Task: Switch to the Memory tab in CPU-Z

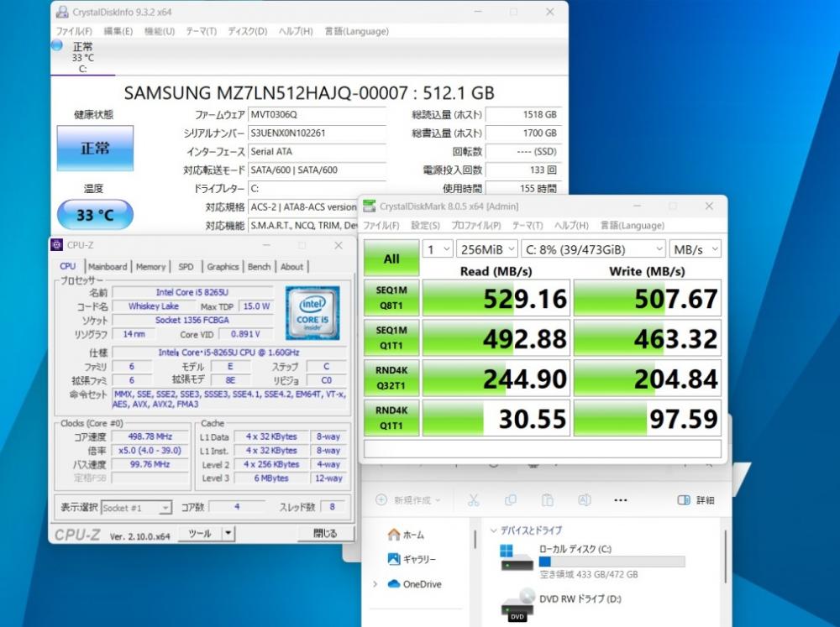Action: click(x=150, y=266)
